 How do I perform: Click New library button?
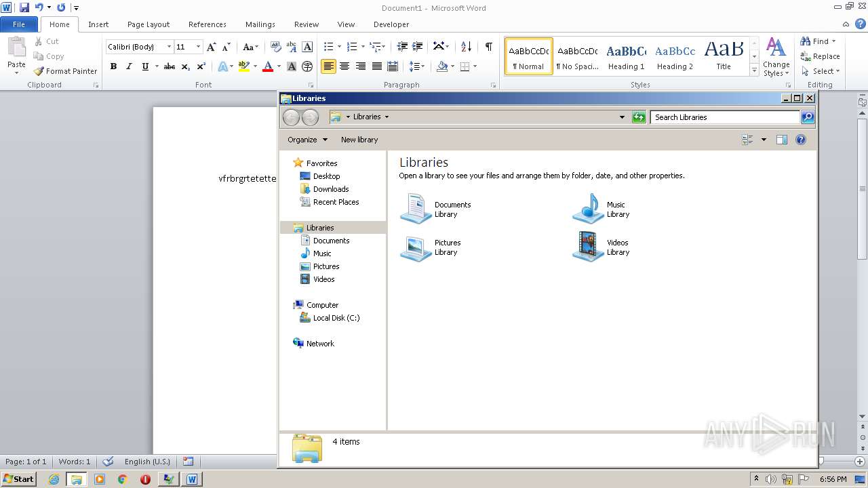359,140
